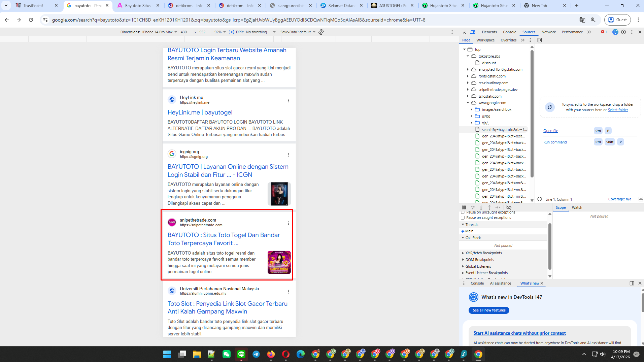Open the Select folder link

click(618, 110)
